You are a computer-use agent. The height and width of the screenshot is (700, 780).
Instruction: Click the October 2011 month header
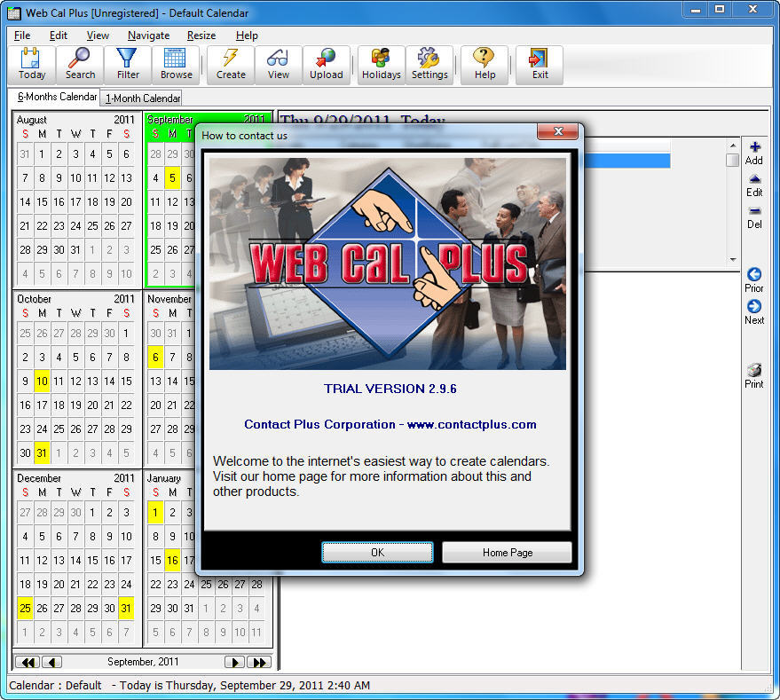[x=75, y=298]
